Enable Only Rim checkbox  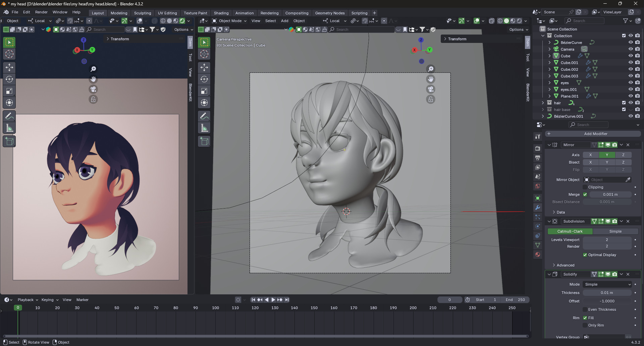click(585, 325)
